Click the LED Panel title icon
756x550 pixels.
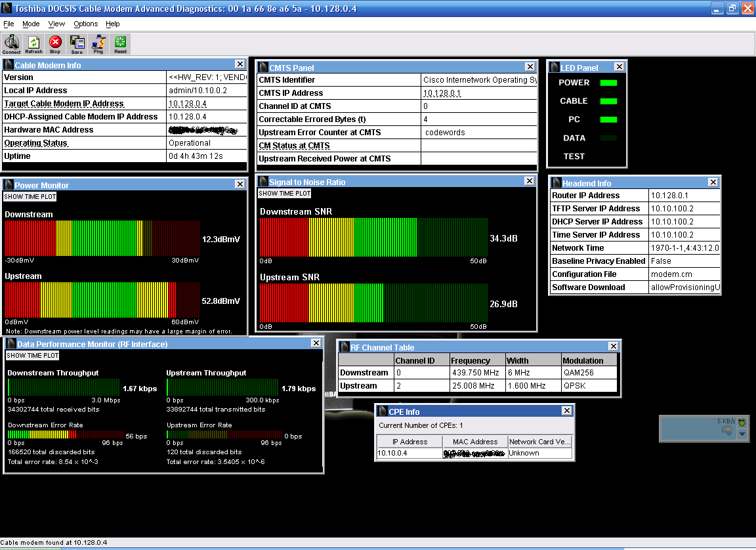pyautogui.click(x=554, y=68)
